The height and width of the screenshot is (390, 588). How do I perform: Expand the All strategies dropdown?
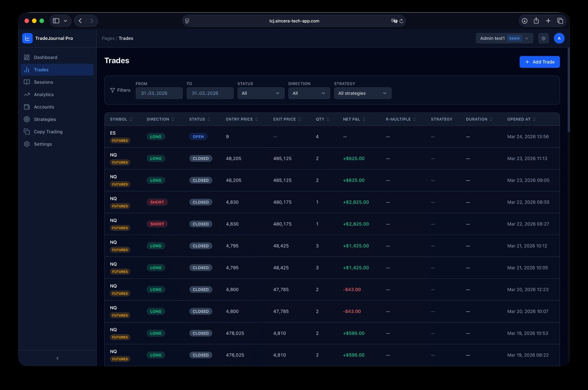[362, 93]
